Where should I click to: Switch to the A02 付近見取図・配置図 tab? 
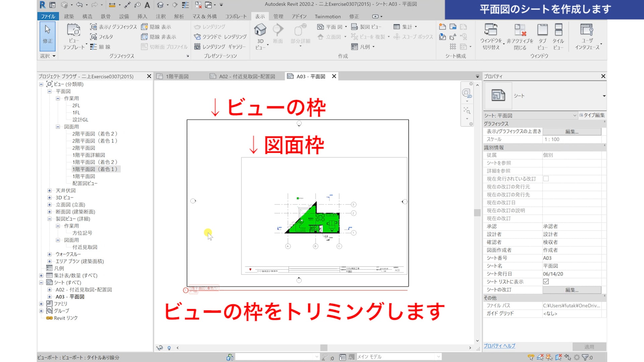(x=247, y=76)
